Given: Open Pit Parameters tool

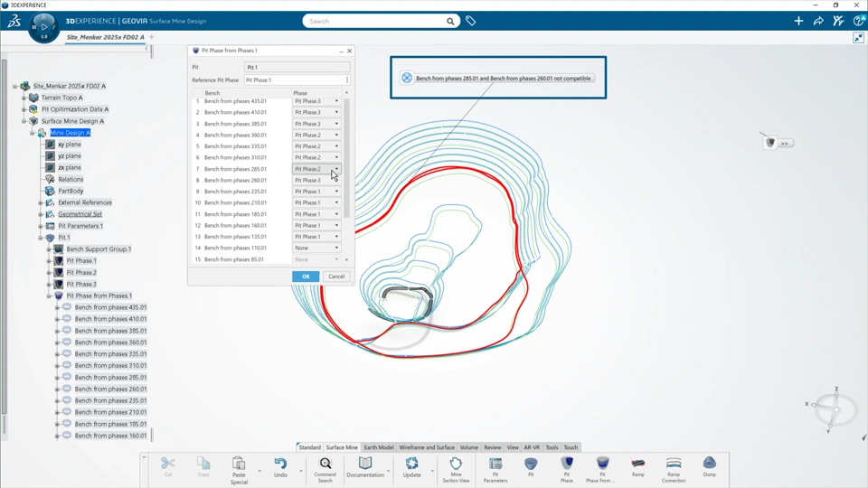Looking at the screenshot, I should pyautogui.click(x=495, y=470).
